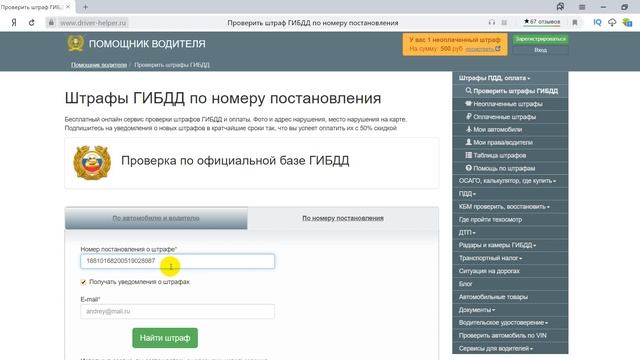Click the Yandex home icon
Screen dimensions: 640x360
(x=14, y=23)
